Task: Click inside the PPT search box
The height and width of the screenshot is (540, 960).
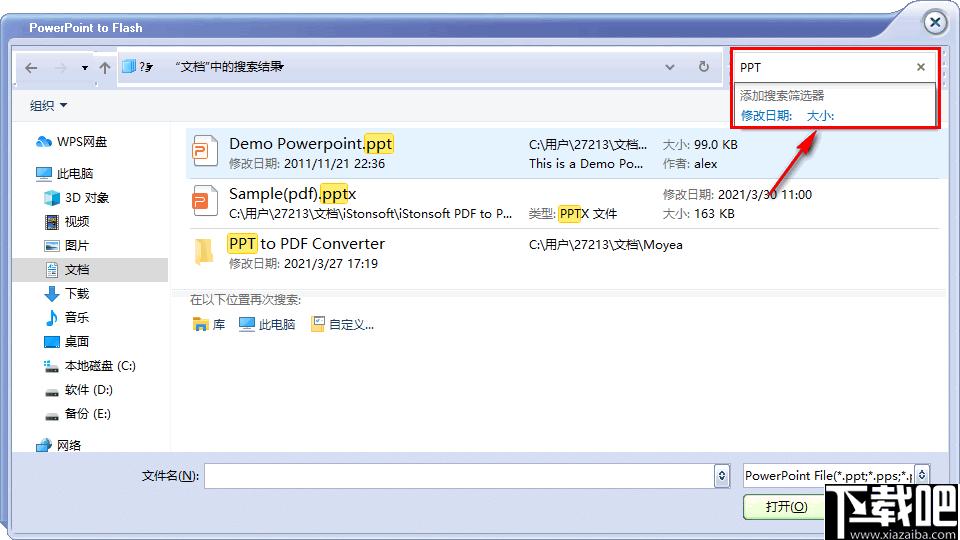Action: [823, 67]
